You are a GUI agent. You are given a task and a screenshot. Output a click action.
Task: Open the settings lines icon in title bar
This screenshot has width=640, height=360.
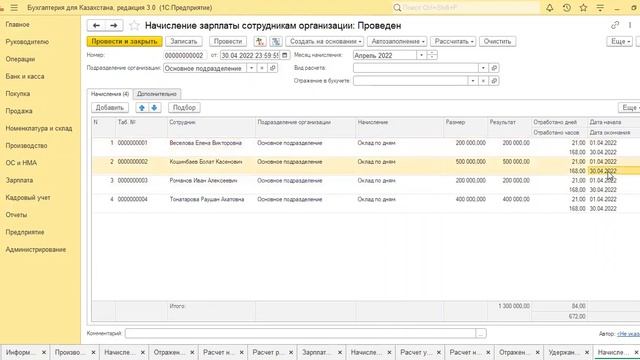pyautogui.click(x=600, y=8)
